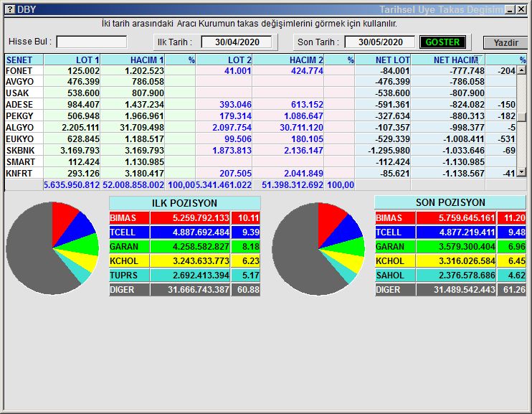Focus the Hisse Bul search field

point(92,42)
